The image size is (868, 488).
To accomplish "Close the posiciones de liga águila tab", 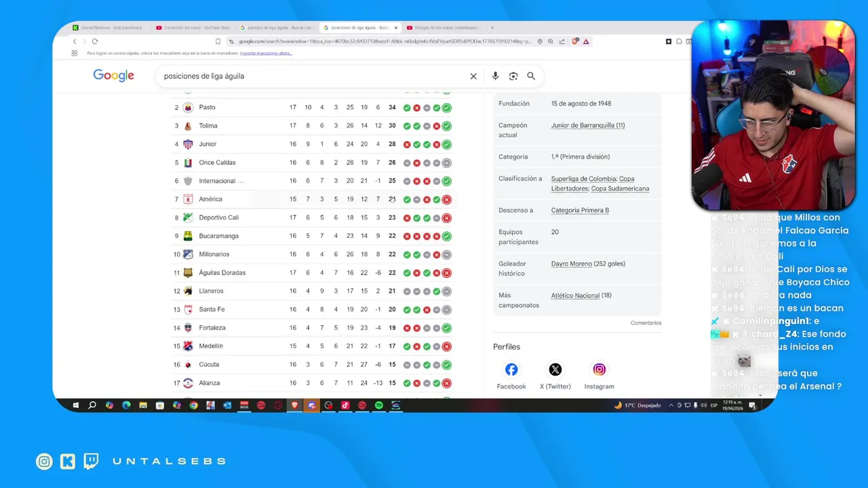I will tap(396, 28).
